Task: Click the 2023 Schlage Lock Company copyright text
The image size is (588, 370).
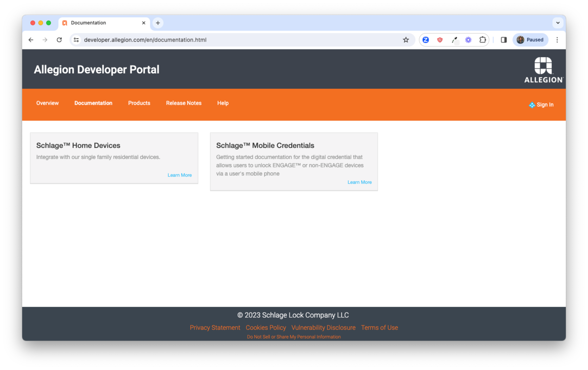Action: click(x=293, y=315)
